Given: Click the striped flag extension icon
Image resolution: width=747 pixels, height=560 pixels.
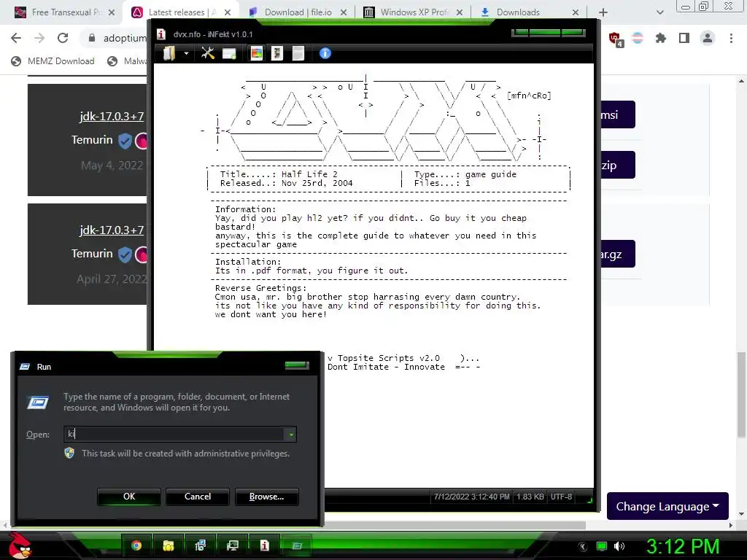Looking at the screenshot, I should pyautogui.click(x=638, y=38).
